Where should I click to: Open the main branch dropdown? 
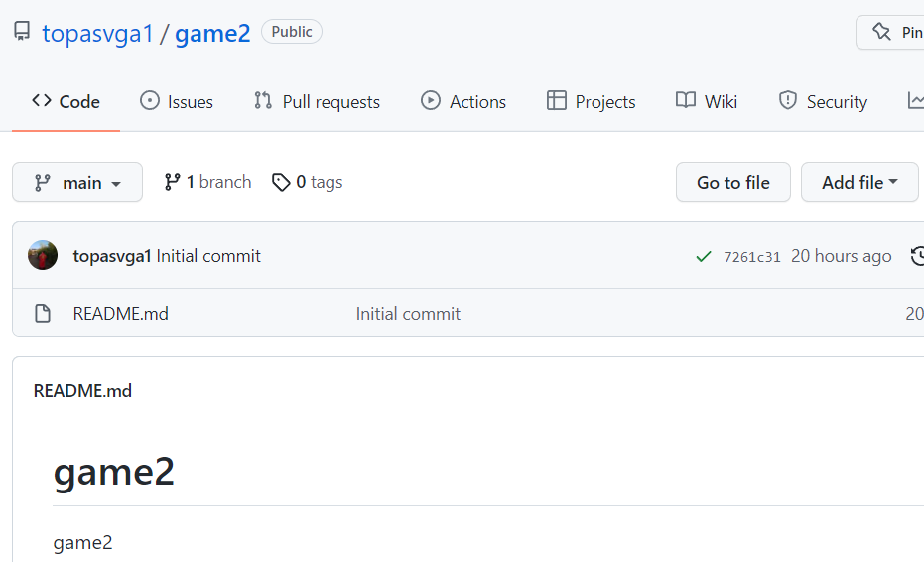[77, 182]
